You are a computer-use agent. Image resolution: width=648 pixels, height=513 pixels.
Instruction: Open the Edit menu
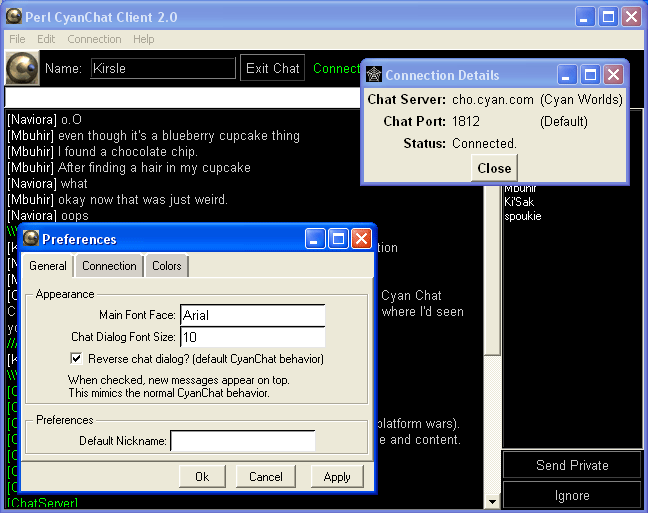click(46, 39)
